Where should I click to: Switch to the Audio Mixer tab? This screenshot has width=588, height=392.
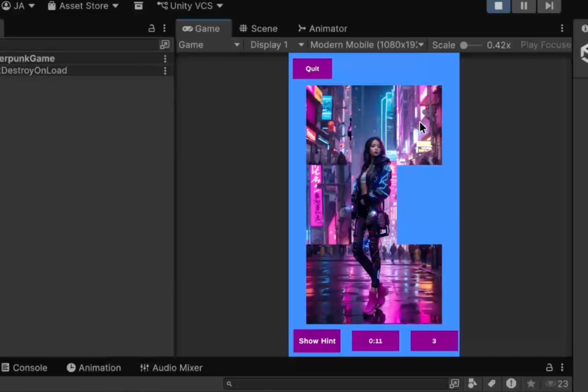pos(171,368)
